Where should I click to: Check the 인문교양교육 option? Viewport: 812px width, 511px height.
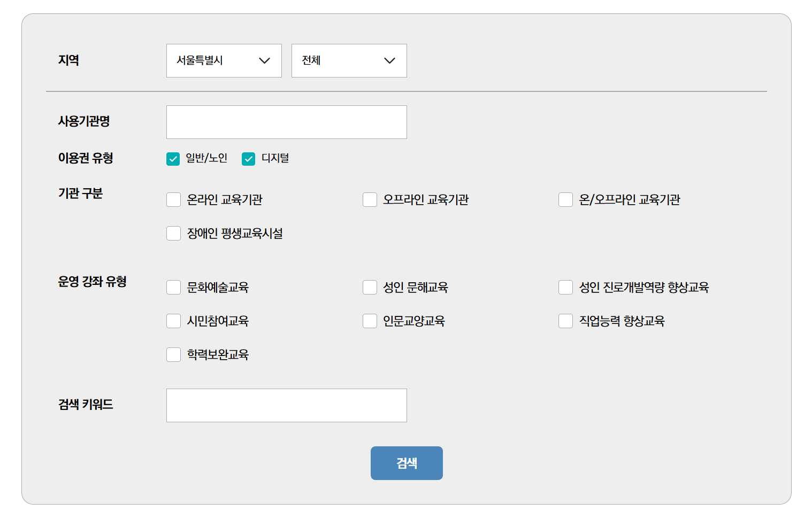click(370, 321)
